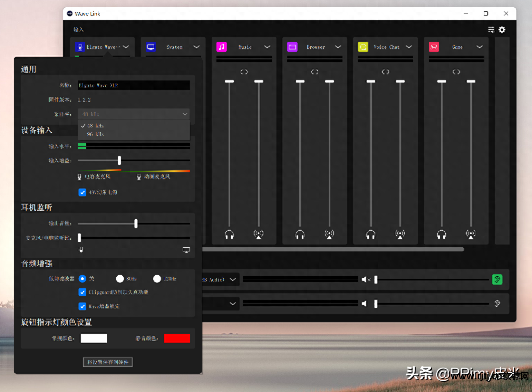This screenshot has height=392, width=532.
Task: Expand Music channel dropdown chevron
Action: [x=267, y=47]
